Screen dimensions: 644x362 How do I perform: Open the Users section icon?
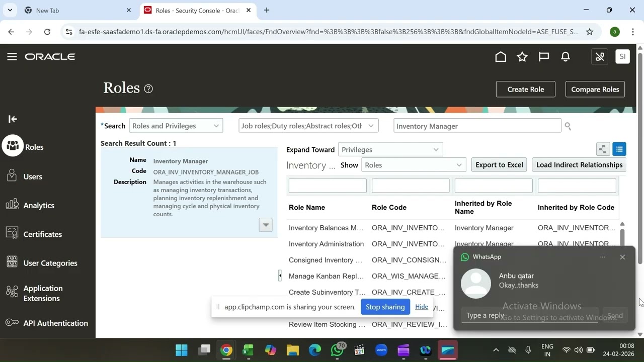tap(13, 175)
